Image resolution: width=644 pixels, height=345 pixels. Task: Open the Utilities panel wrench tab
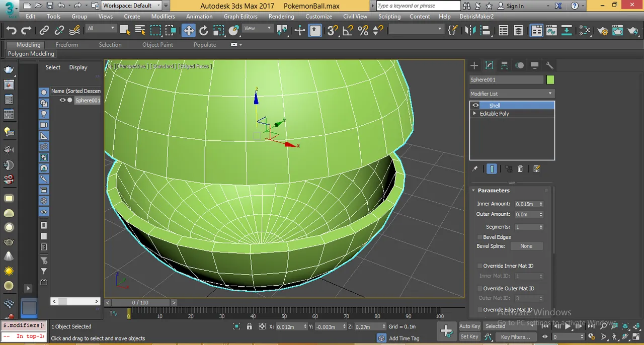549,65
